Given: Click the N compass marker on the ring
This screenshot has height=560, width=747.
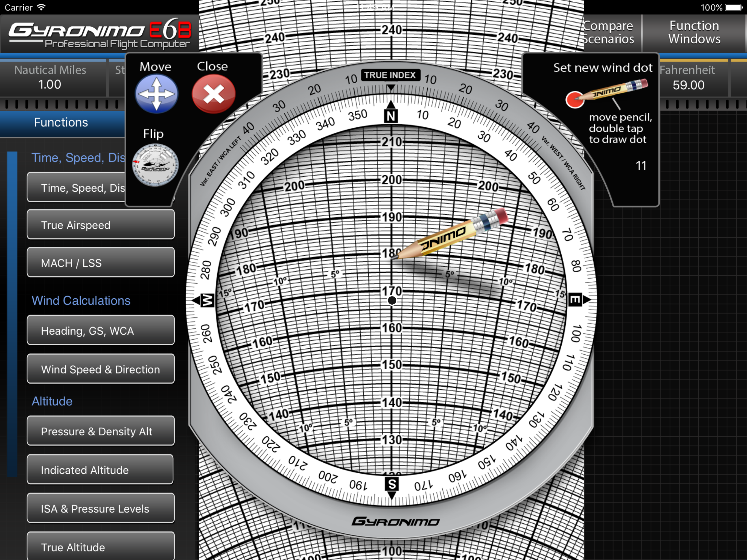Looking at the screenshot, I should point(391,116).
